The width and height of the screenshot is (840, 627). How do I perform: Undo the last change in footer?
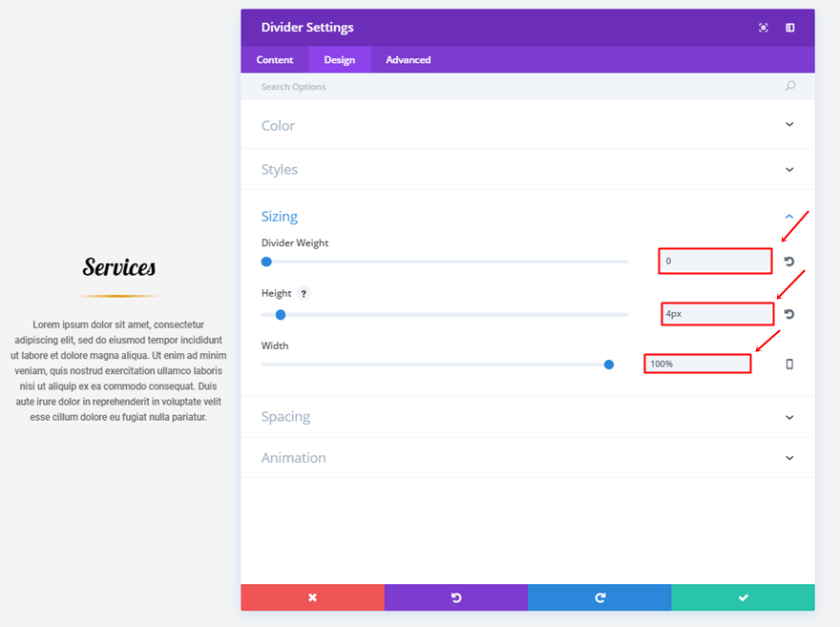pyautogui.click(x=456, y=597)
